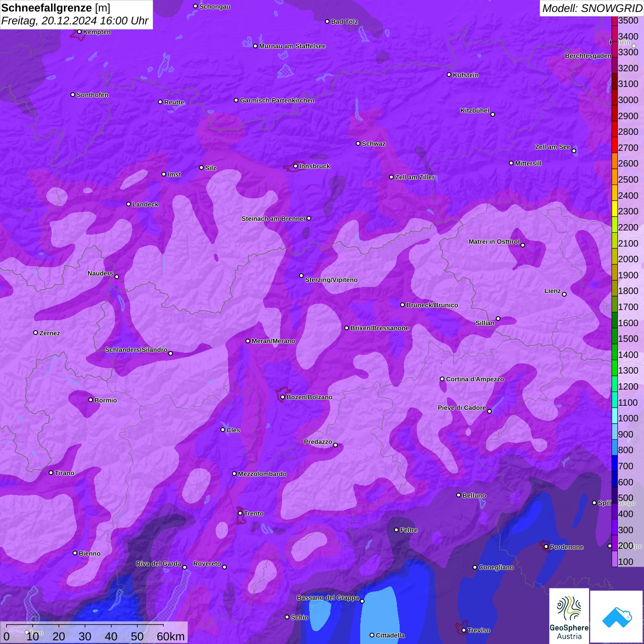Click the 'Belluno' label

(474, 495)
